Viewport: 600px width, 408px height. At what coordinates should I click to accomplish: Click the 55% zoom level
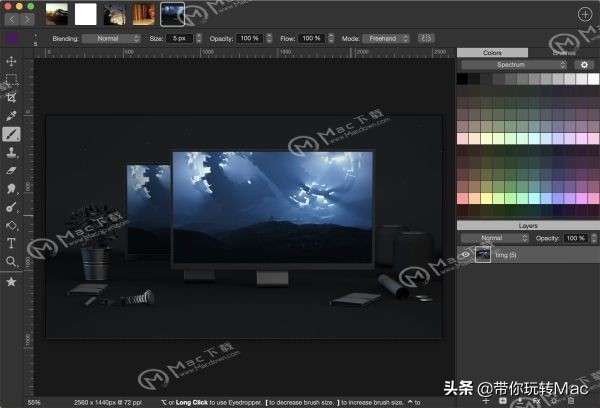click(34, 403)
